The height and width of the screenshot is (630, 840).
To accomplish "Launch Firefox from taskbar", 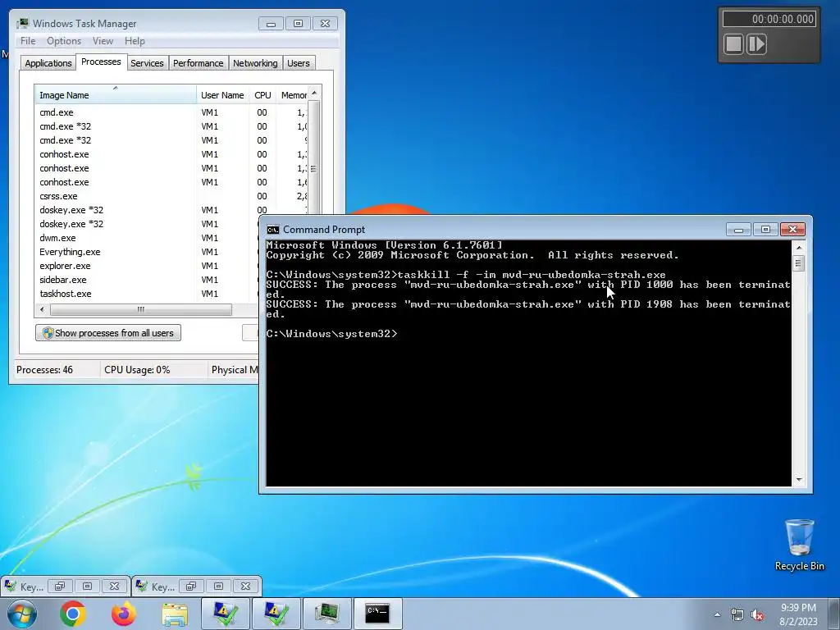I will 124,614.
